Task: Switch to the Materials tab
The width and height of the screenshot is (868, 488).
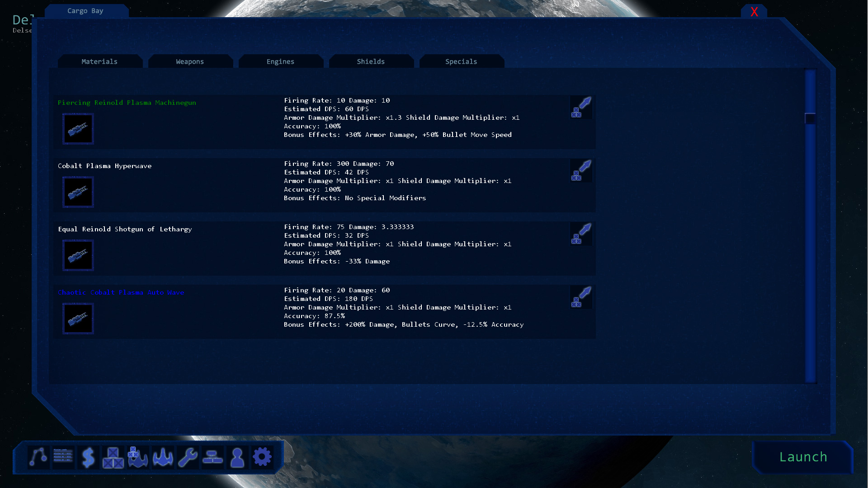Action: (100, 61)
